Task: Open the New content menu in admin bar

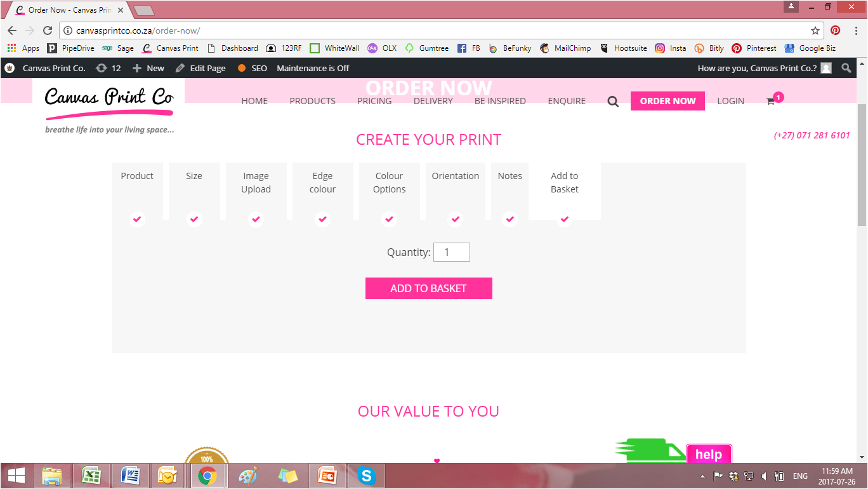Action: point(148,68)
